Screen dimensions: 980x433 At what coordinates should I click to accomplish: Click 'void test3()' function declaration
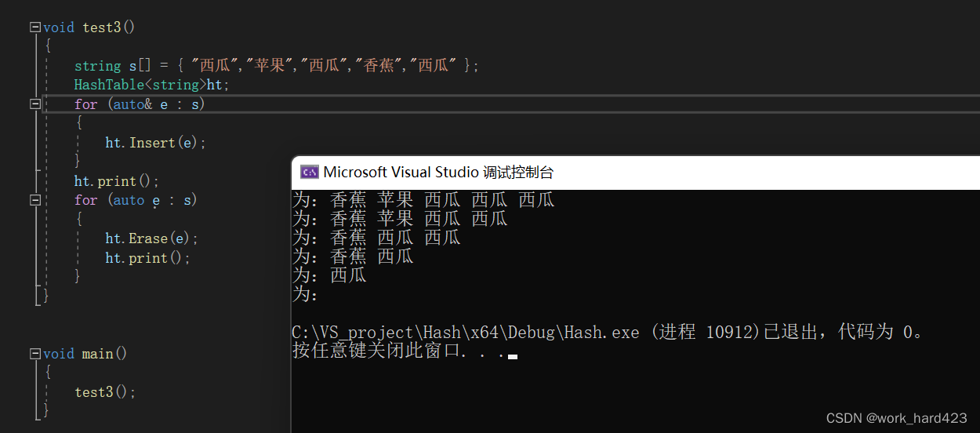click(89, 27)
